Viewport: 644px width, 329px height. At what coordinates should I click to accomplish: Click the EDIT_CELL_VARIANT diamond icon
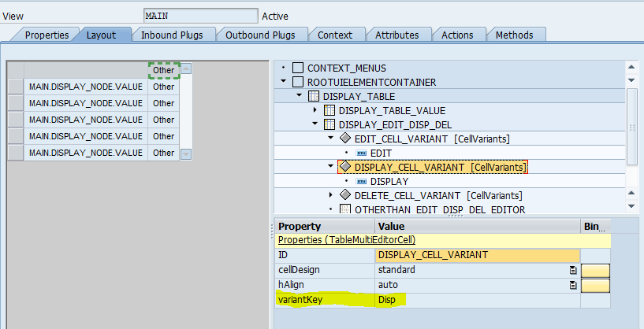point(345,139)
